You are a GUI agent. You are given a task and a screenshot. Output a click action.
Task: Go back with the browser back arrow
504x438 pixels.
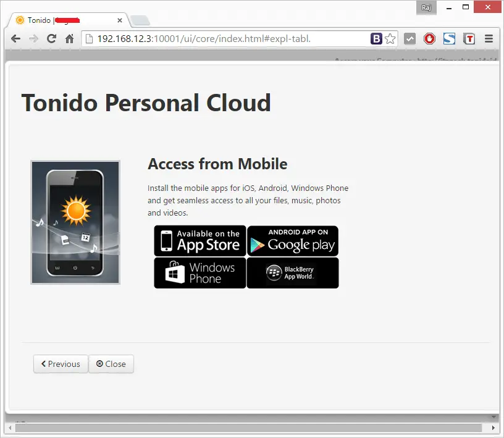point(15,39)
